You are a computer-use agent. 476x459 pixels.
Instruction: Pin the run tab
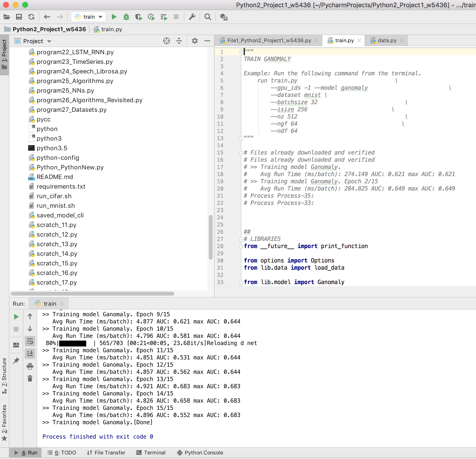coord(16,361)
